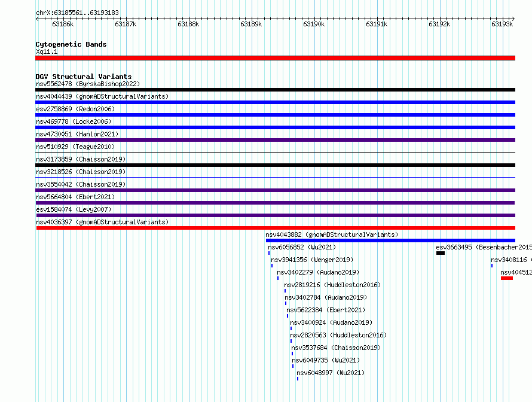Open variant nsv6048997 (Wu2021) label
Image resolution: width=532 pixels, height=402 pixels.
(x=331, y=373)
